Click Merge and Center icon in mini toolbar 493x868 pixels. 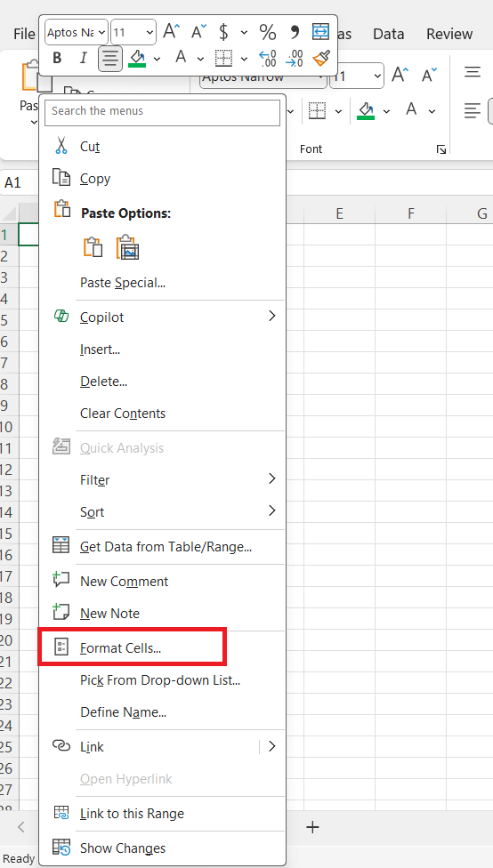point(320,32)
